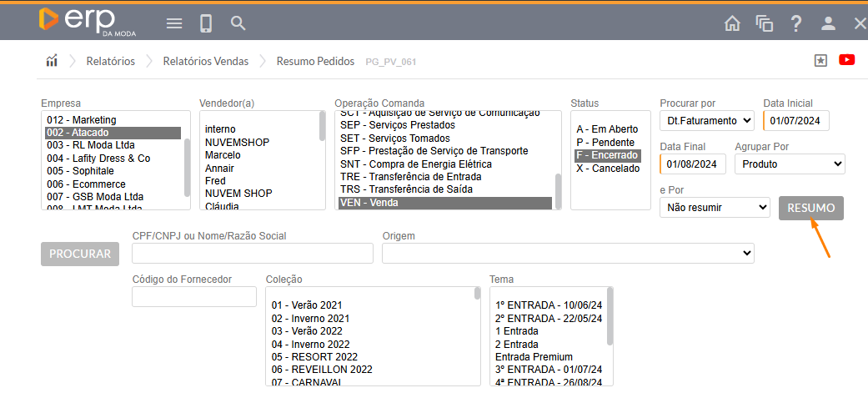Open the Origem dropdown
This screenshot has height=393, width=868.
pyautogui.click(x=567, y=253)
